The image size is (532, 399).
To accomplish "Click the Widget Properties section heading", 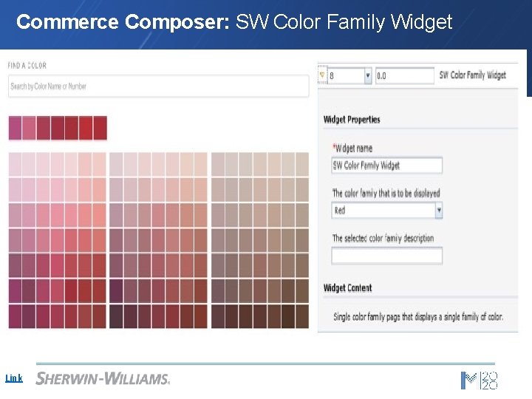I will pyautogui.click(x=352, y=120).
